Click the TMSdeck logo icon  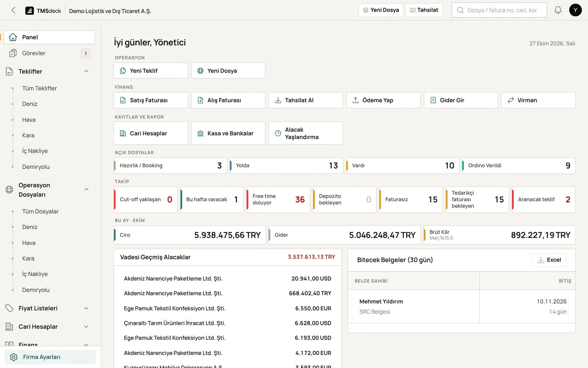(x=29, y=11)
